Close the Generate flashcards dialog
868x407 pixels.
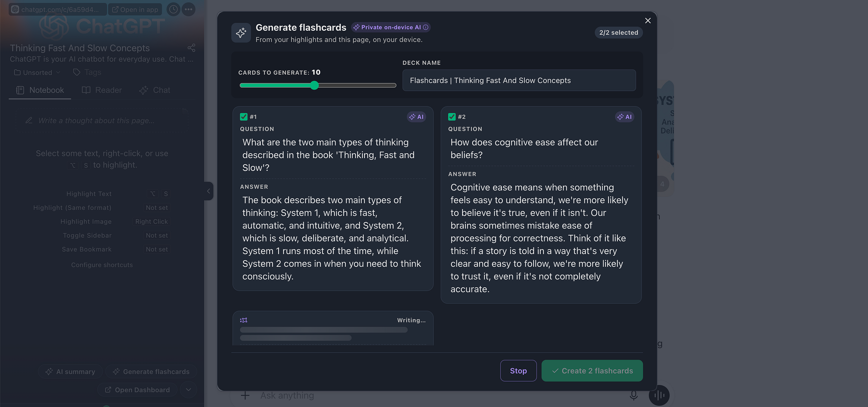pos(648,21)
